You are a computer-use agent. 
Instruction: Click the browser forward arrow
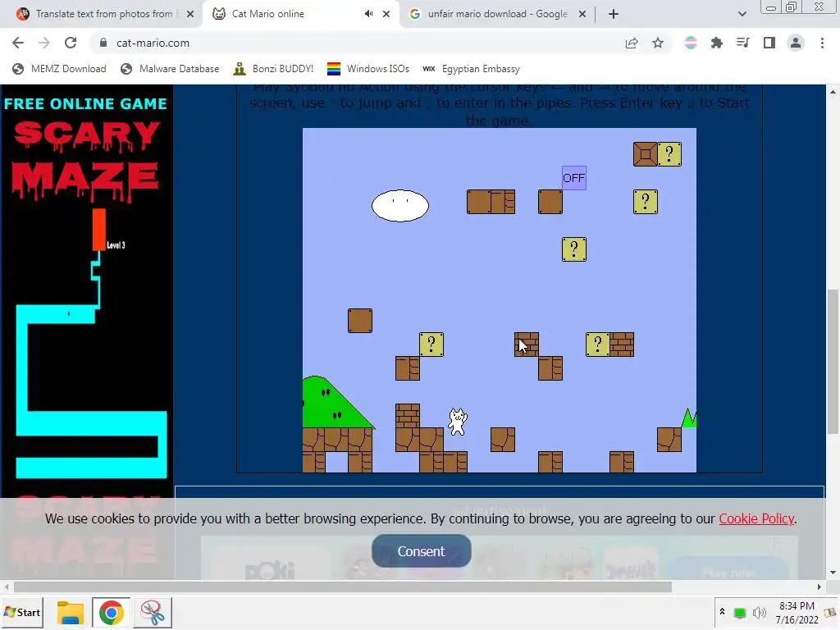(44, 43)
